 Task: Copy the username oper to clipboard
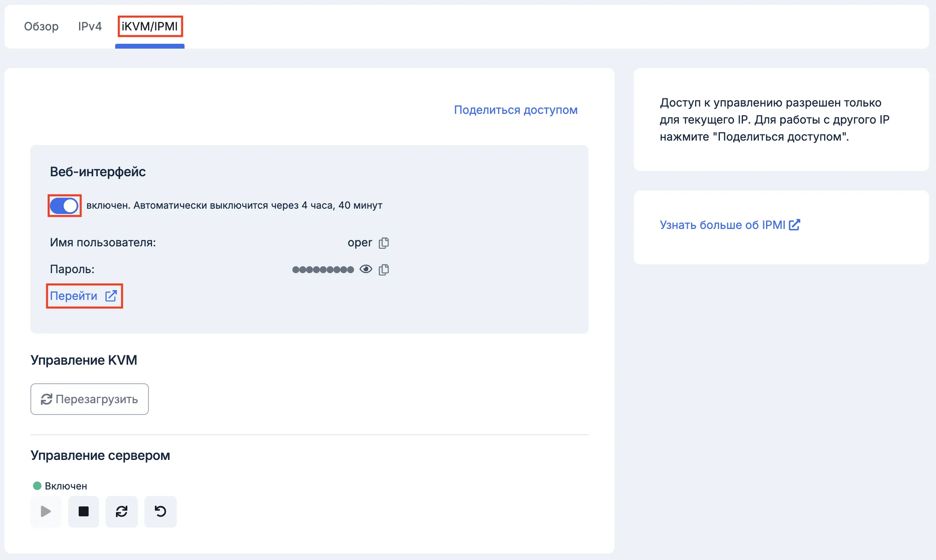point(384,243)
